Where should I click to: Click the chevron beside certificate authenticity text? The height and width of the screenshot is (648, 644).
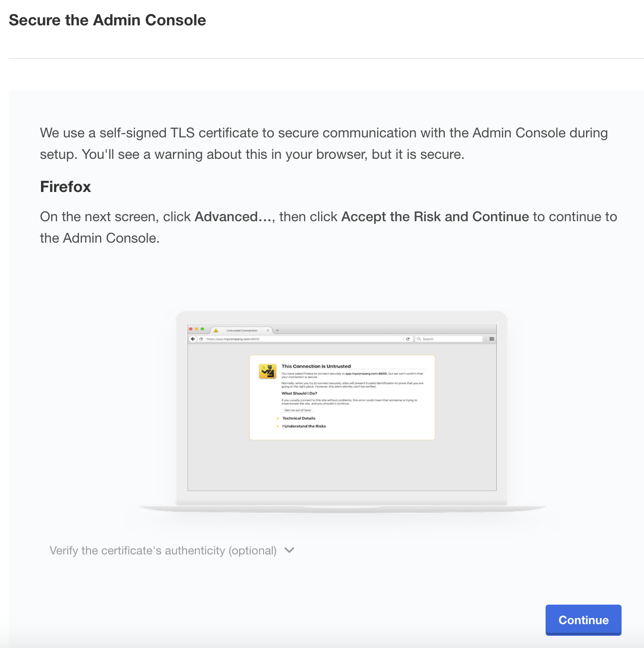tap(289, 550)
